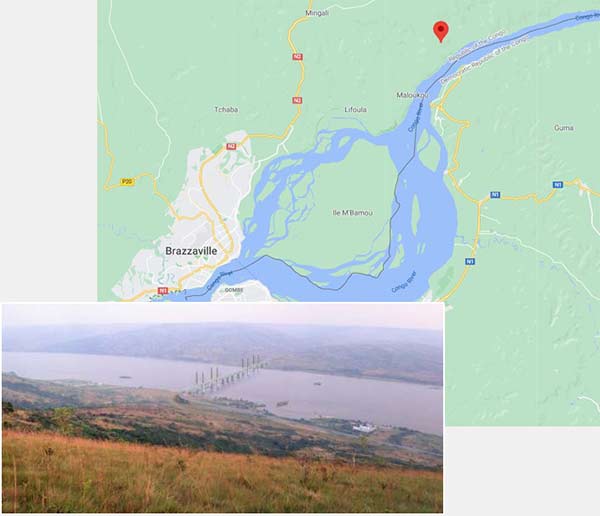Click the white building on the riverbank

click(x=364, y=428)
